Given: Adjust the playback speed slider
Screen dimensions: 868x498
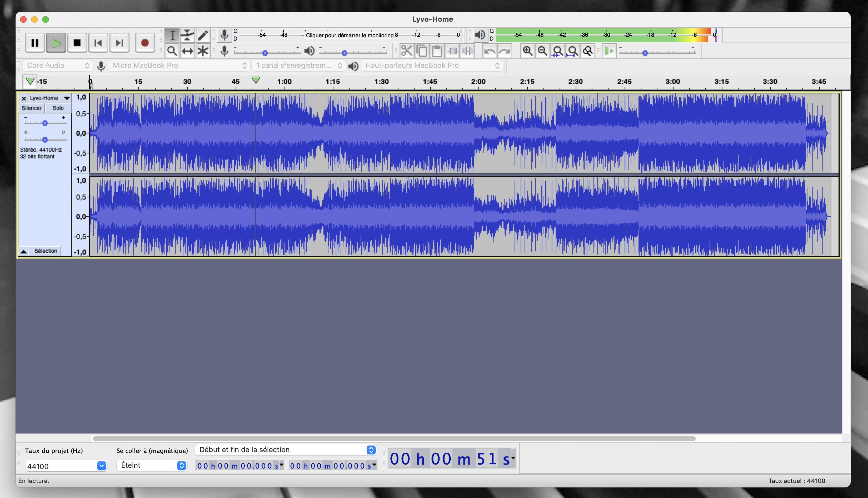Looking at the screenshot, I should click(x=645, y=53).
